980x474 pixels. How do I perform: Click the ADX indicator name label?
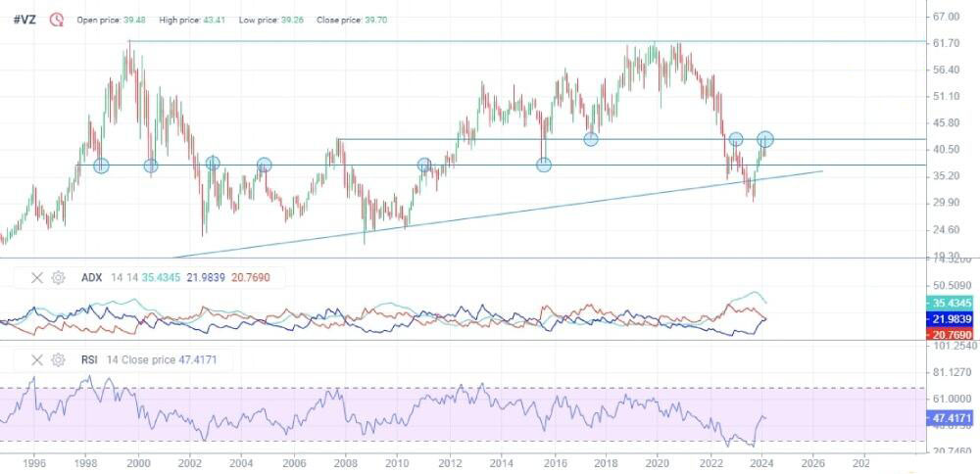point(91,278)
